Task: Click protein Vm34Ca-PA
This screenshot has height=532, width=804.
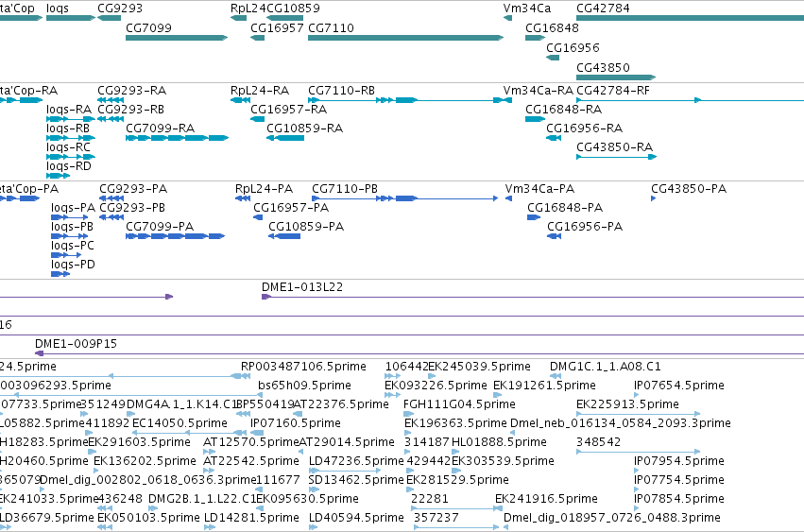Action: click(x=508, y=198)
